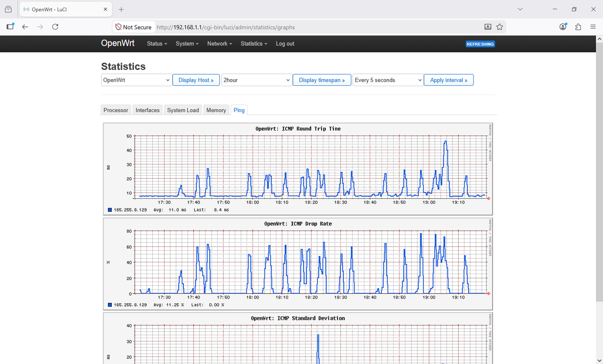This screenshot has height=364, width=603.
Task: Click the scrollbar down arrow
Action: click(599, 360)
